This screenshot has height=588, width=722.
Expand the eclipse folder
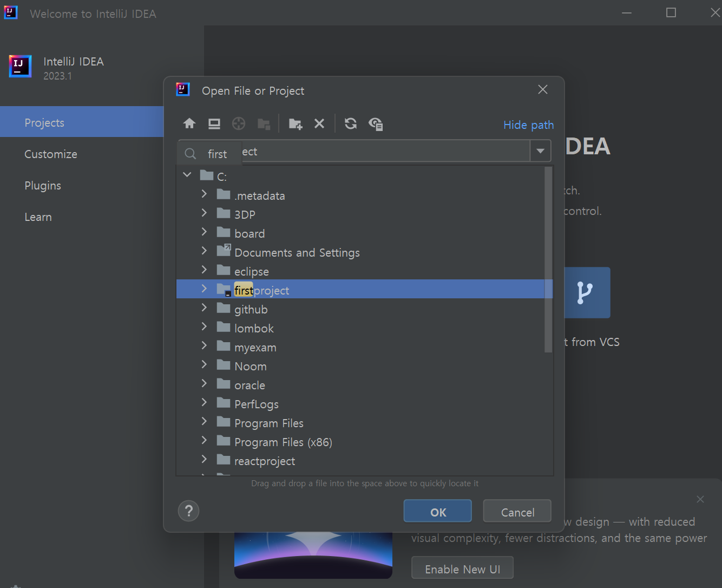(204, 270)
